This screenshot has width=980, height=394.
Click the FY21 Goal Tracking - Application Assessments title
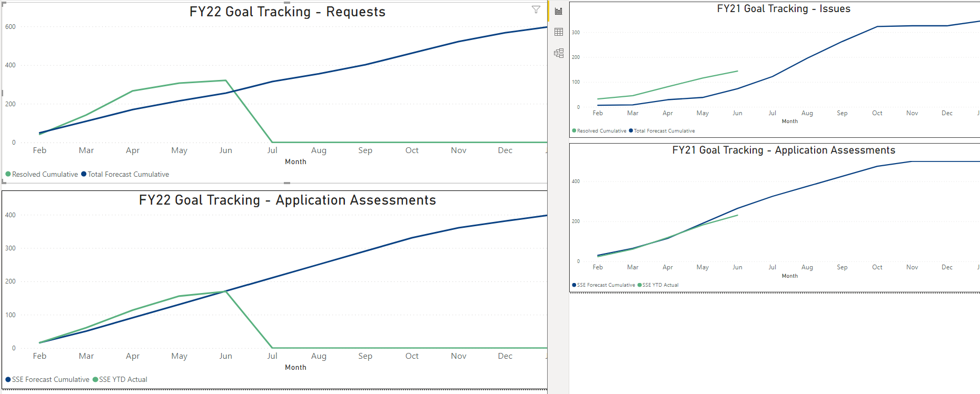[784, 150]
